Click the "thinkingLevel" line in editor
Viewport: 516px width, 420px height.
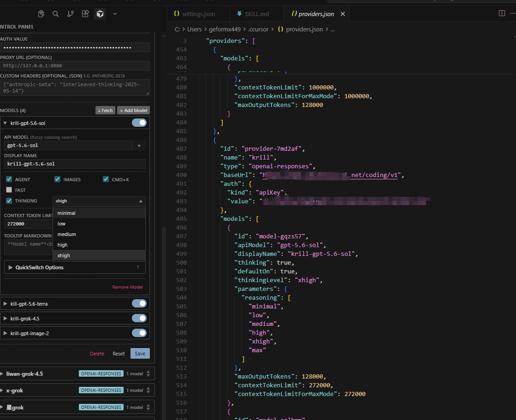(278, 280)
